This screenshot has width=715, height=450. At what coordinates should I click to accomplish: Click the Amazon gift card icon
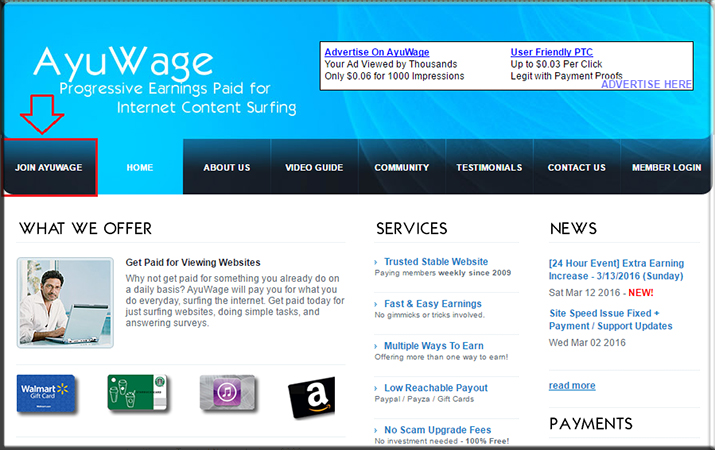[312, 397]
